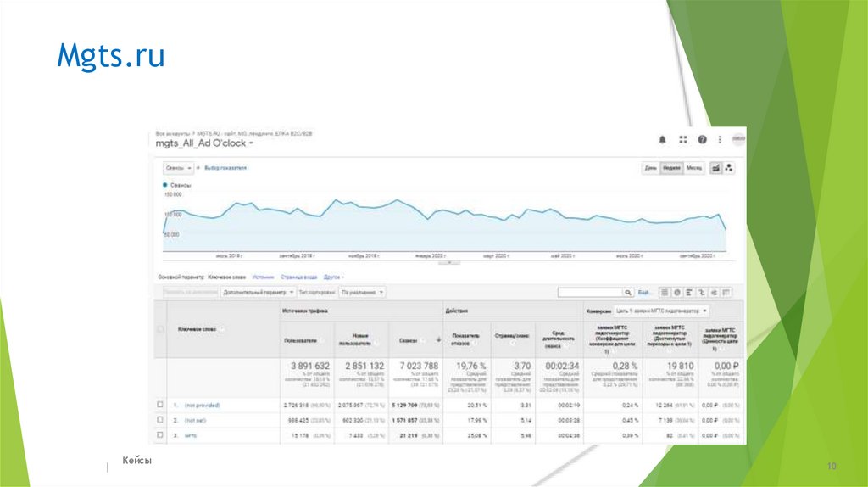Sort by Ключевое слово column header
Image resolution: width=868 pixels, height=487 pixels.
point(197,330)
